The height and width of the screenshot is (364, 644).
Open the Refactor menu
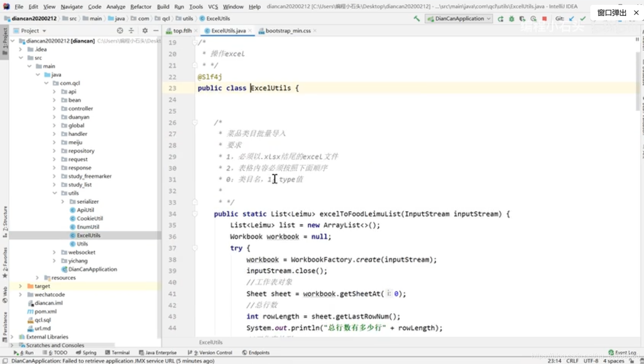coord(141,7)
